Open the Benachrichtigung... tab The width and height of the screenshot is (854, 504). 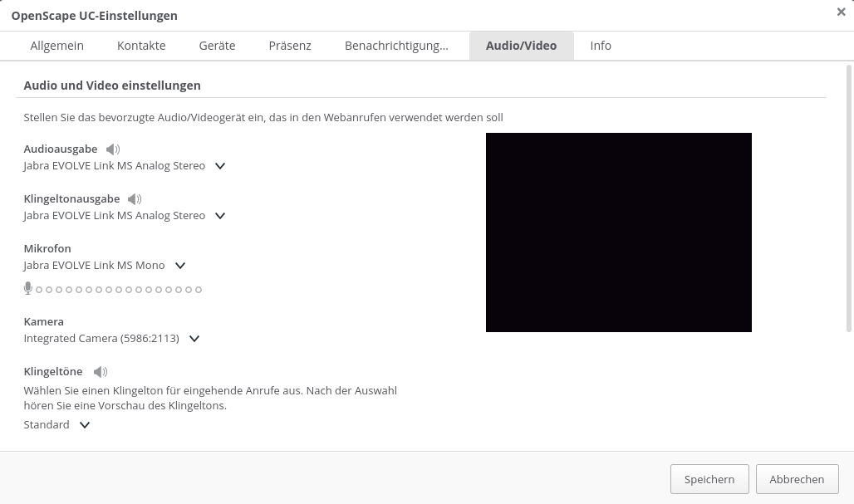[396, 46]
